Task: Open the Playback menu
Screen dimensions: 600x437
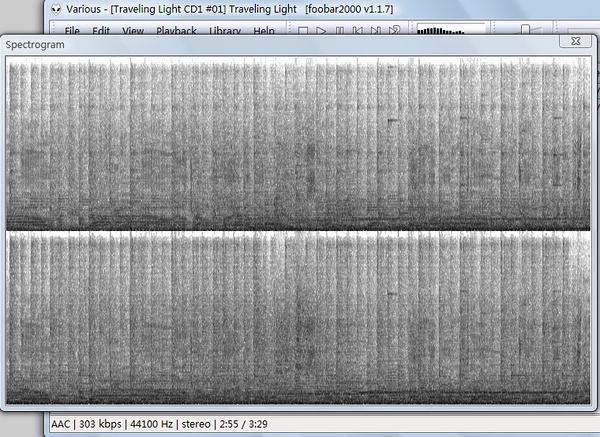Action: point(176,31)
